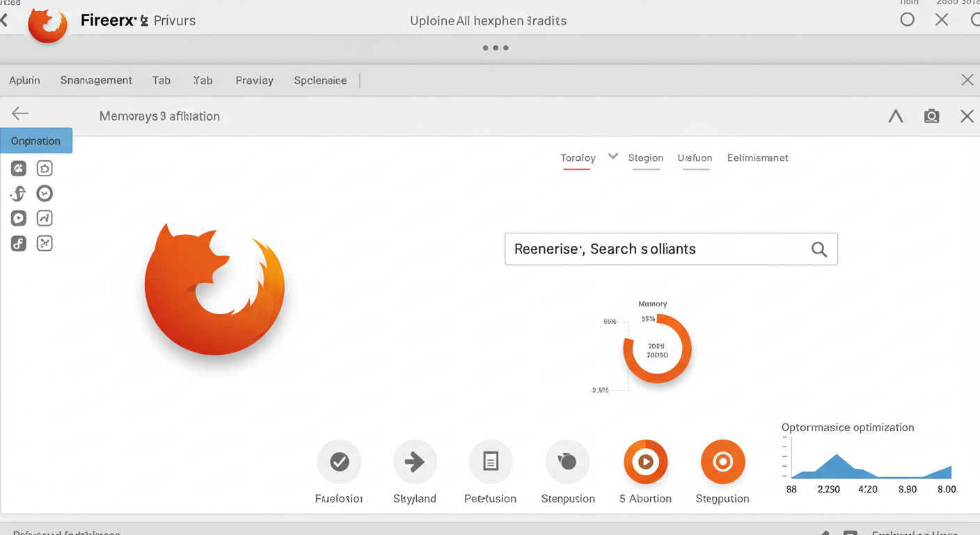
Task: Click the Memory label above donut chart
Action: (x=653, y=304)
